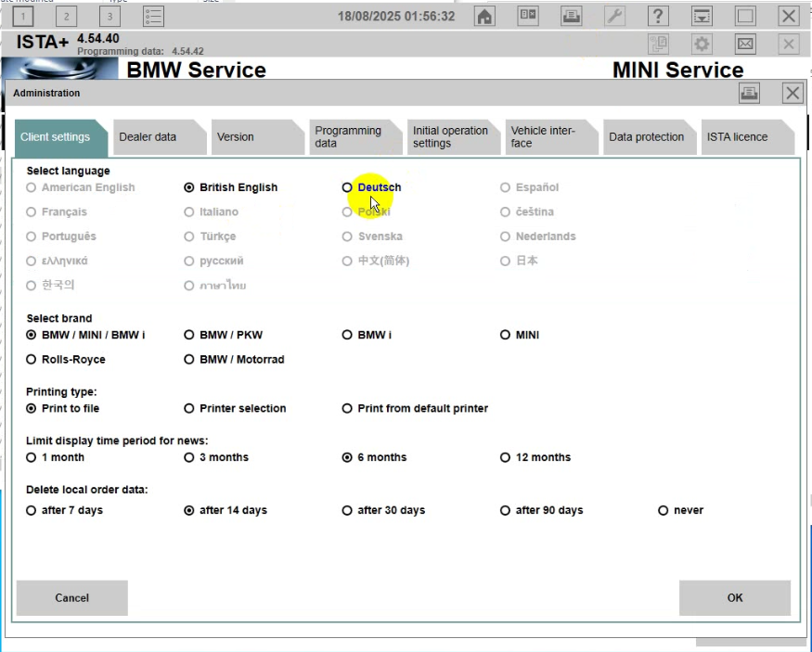The height and width of the screenshot is (652, 812).
Task: Open the Vehicle interface tab
Action: [x=551, y=137]
